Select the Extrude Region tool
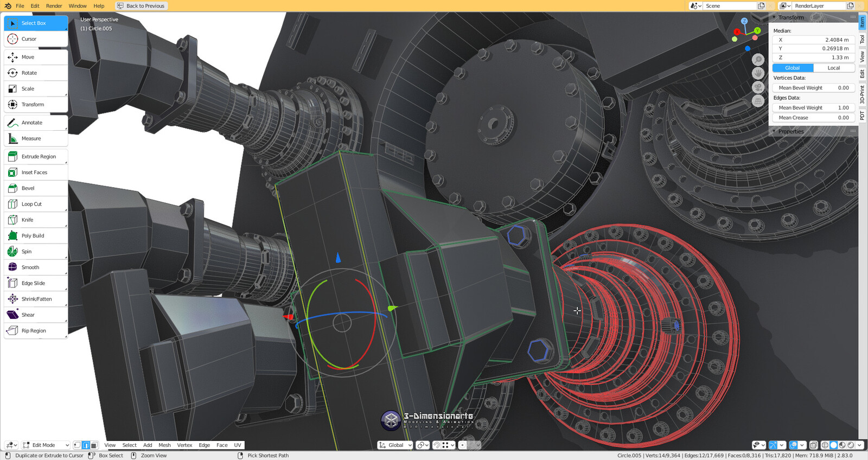The height and width of the screenshot is (460, 868). [x=36, y=156]
